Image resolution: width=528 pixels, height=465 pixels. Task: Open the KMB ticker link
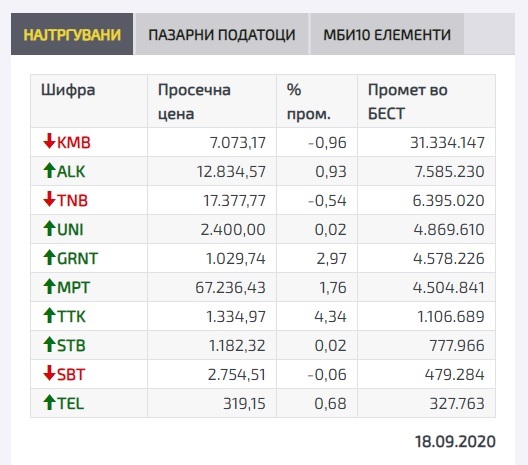(x=74, y=142)
